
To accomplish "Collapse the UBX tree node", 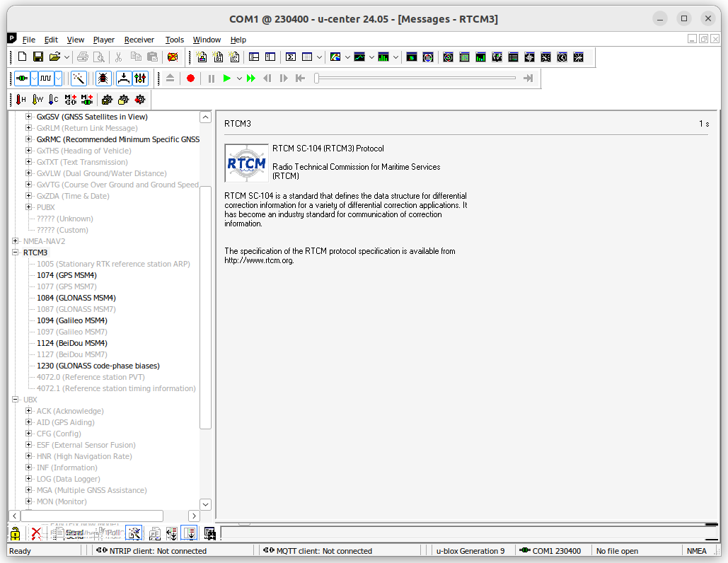I will [16, 400].
